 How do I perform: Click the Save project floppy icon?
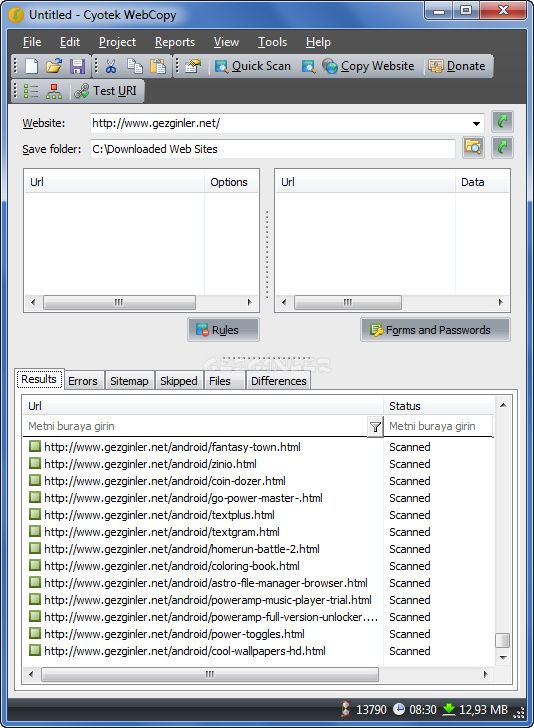[78, 66]
